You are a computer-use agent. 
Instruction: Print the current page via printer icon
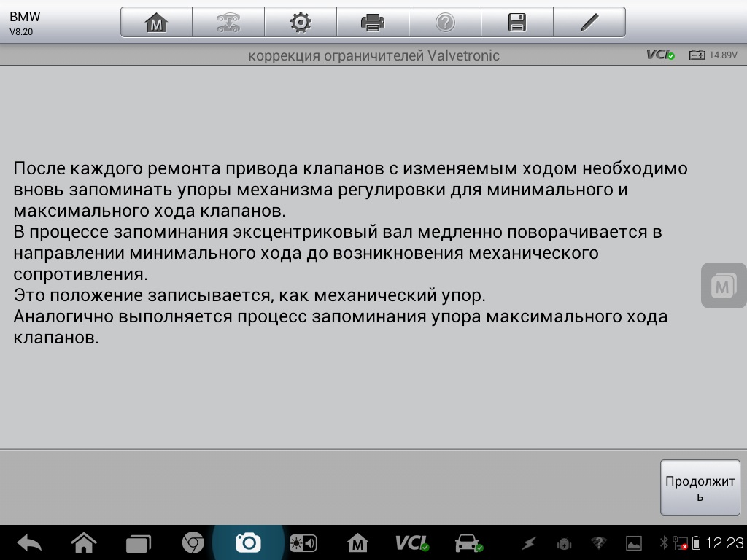coord(372,23)
